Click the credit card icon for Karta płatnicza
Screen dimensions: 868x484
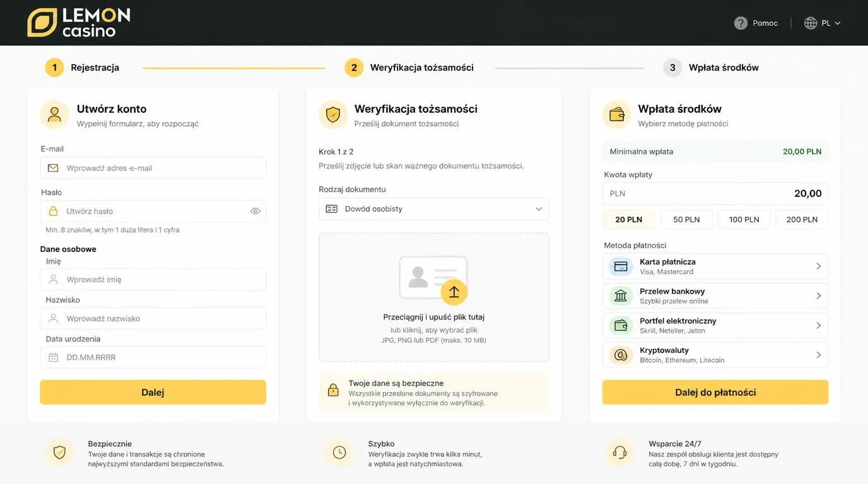pos(621,267)
